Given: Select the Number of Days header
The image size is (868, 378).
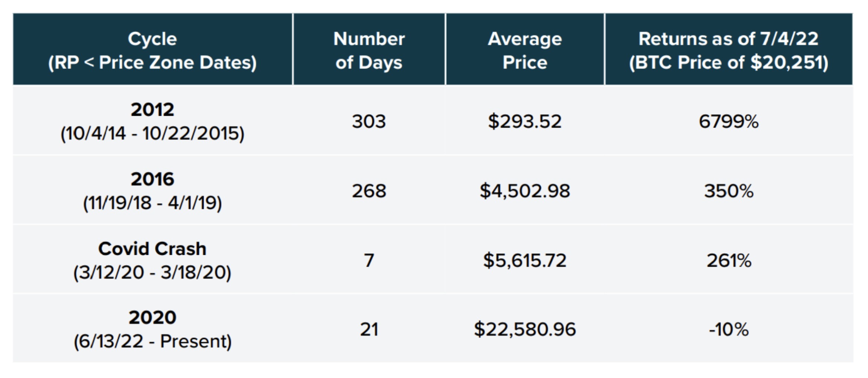Looking at the screenshot, I should click(x=369, y=50).
